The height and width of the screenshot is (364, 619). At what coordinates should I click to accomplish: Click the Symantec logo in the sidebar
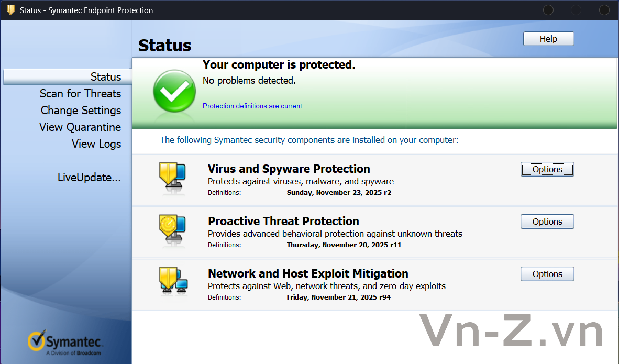65,343
